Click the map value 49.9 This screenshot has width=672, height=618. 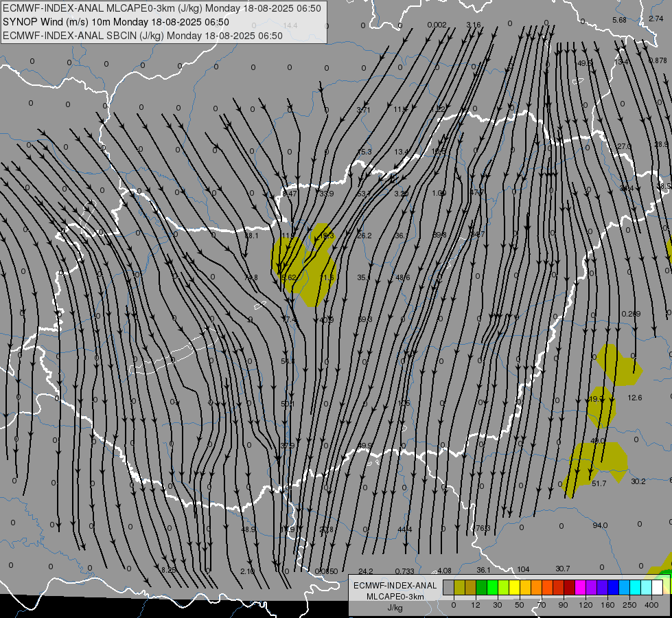pos(364,446)
